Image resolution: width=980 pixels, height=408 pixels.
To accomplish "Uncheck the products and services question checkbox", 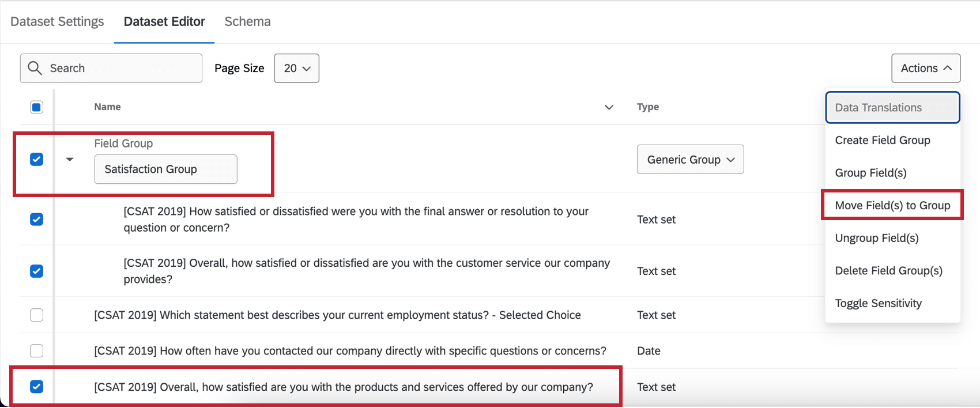I will [36, 387].
